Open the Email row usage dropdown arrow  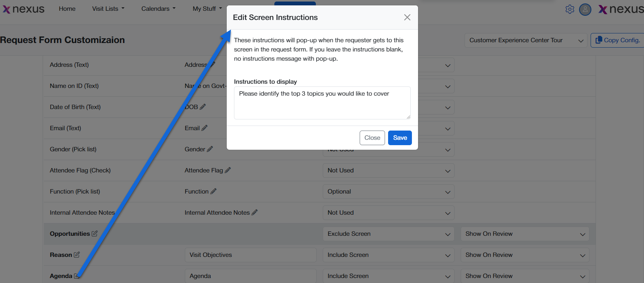448,129
